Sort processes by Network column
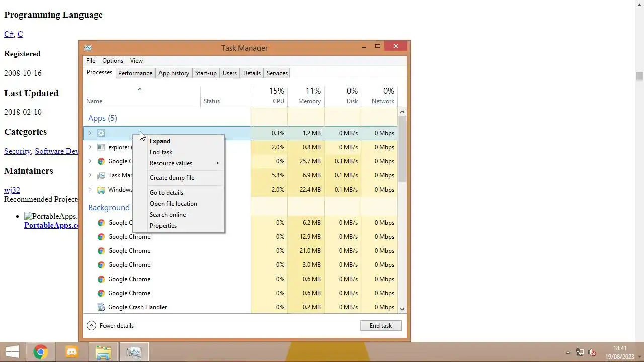The width and height of the screenshot is (644, 362). pos(379,96)
